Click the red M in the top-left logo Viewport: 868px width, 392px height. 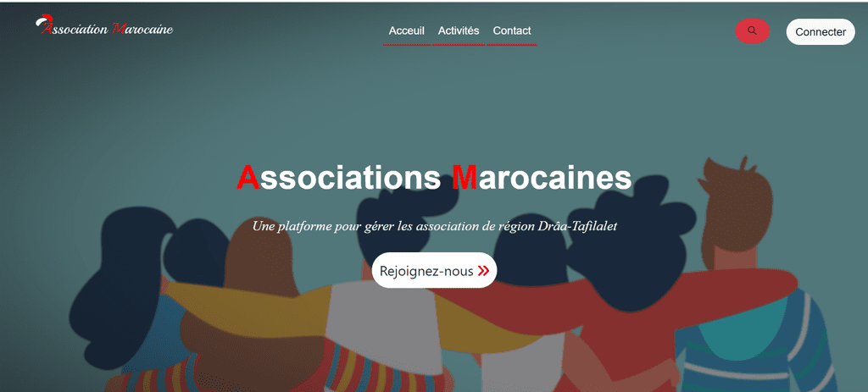coord(119,29)
